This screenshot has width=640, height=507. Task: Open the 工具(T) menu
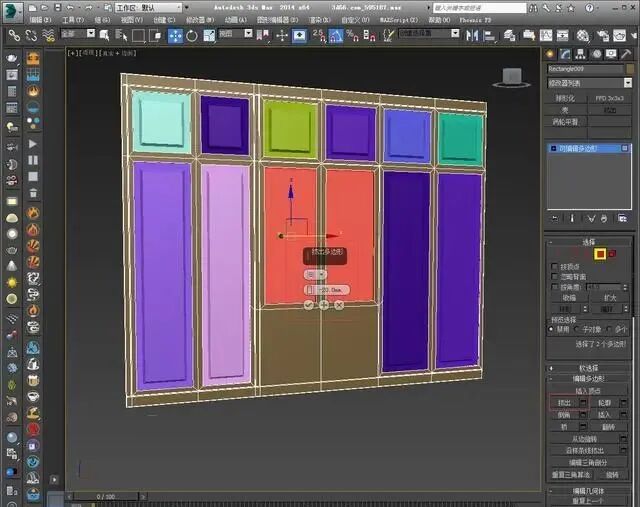click(73, 20)
